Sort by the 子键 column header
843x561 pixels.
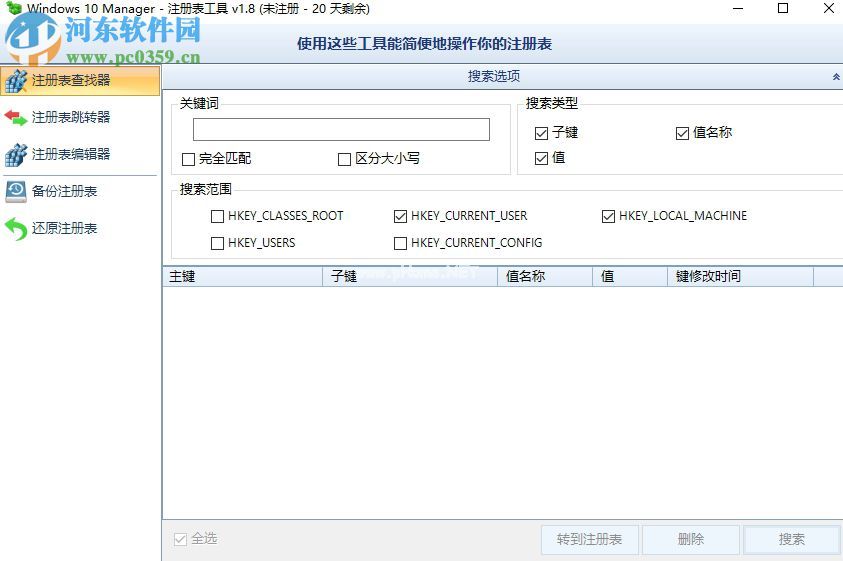point(410,276)
